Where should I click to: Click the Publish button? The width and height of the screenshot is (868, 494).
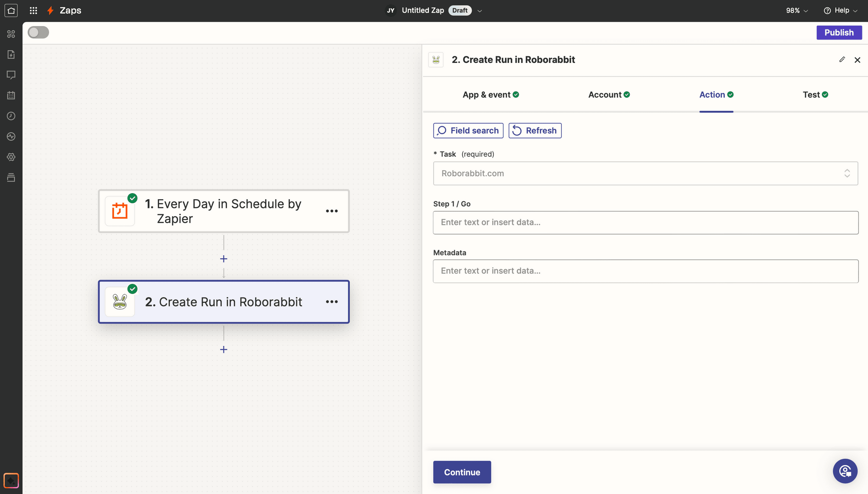pos(839,32)
